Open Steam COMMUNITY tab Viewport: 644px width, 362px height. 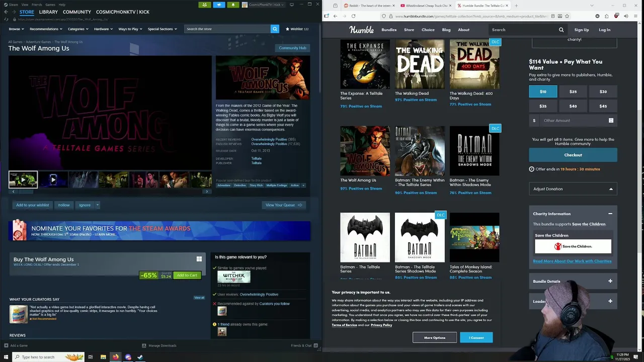click(x=77, y=12)
